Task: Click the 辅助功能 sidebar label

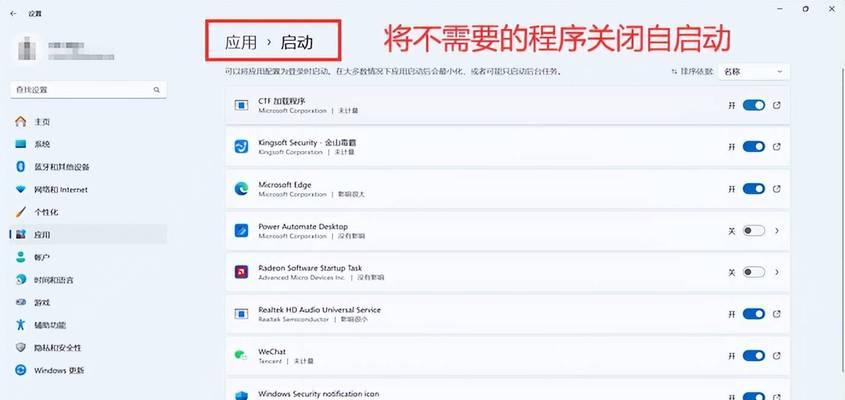Action: (x=50, y=326)
